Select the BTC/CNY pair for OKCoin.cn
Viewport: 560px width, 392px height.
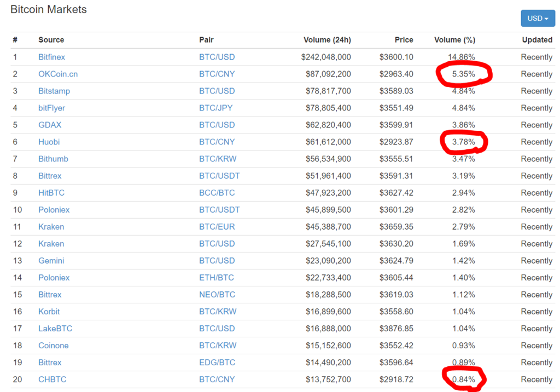(217, 74)
